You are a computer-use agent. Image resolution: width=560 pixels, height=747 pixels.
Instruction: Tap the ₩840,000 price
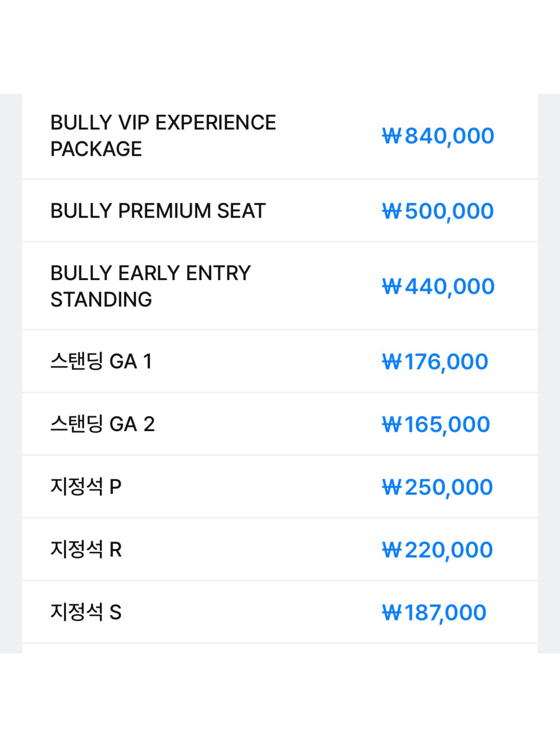coord(438,136)
